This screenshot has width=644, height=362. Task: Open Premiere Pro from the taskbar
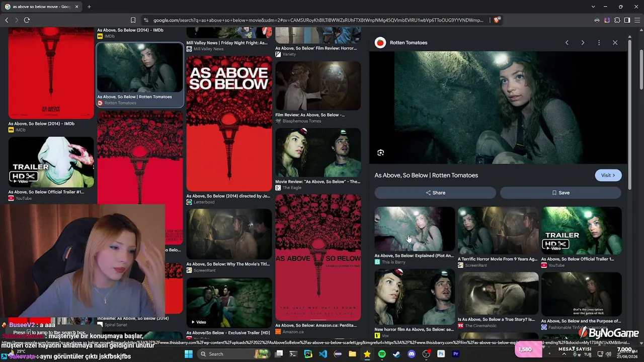tap(456, 354)
